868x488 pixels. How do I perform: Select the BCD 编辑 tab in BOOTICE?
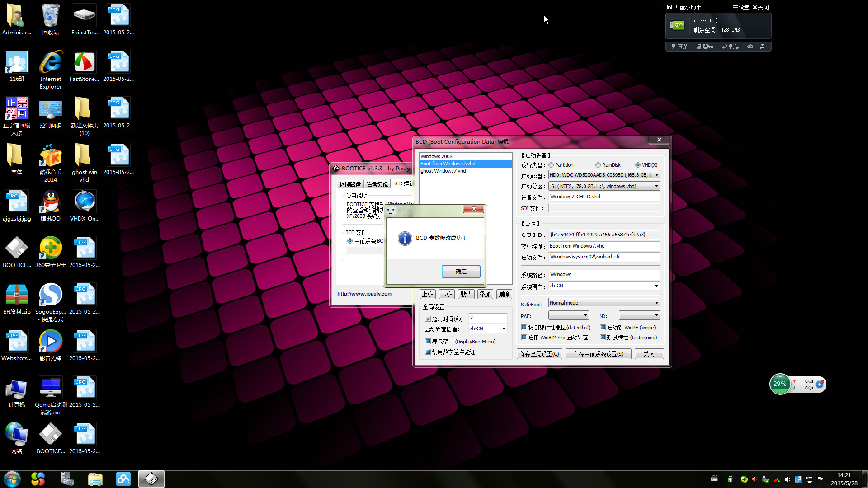pos(402,183)
